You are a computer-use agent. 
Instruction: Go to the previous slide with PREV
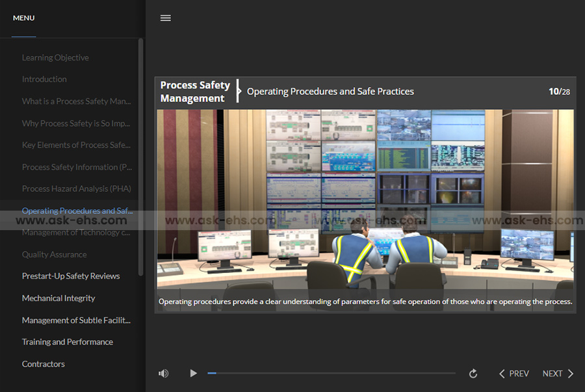(513, 373)
